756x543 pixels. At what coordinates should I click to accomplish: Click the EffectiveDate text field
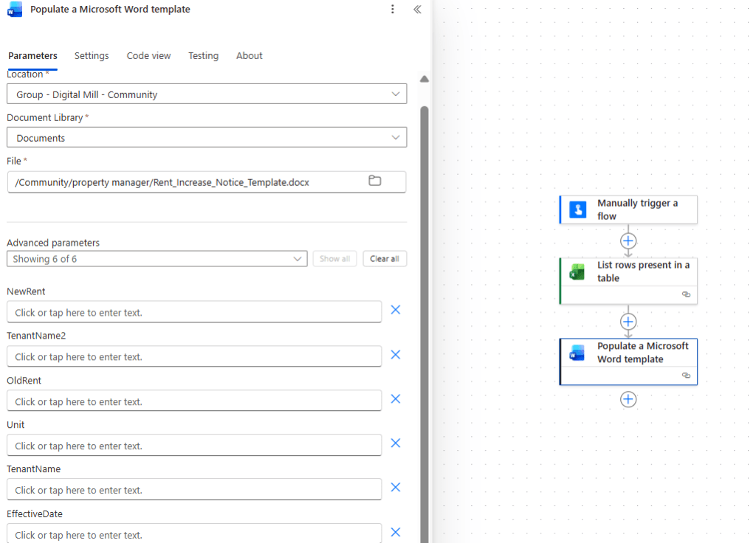[x=194, y=534]
